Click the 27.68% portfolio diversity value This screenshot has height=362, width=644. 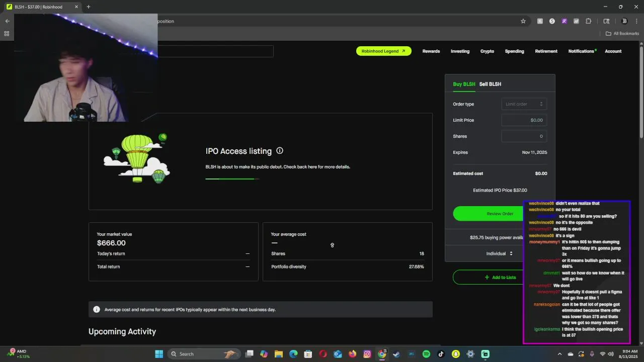(417, 266)
